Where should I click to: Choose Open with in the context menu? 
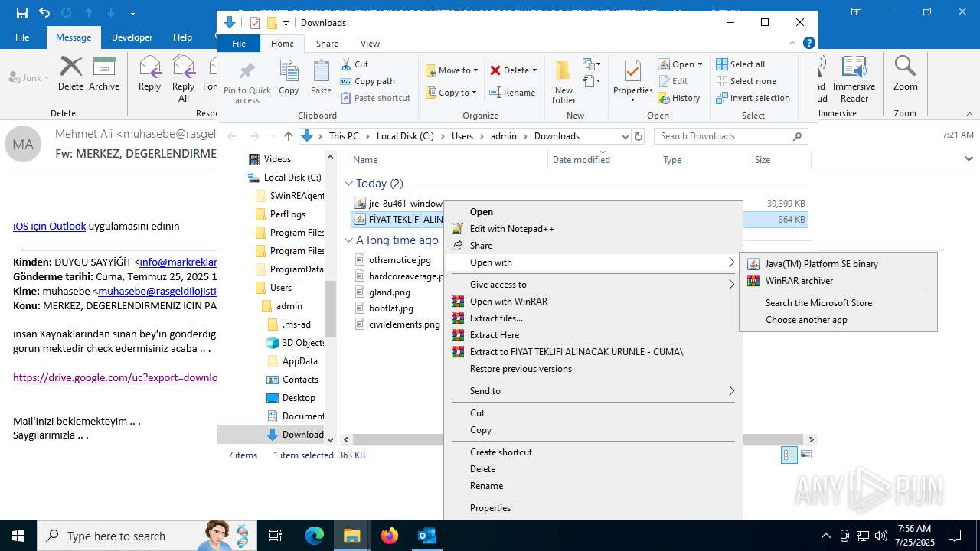point(593,262)
